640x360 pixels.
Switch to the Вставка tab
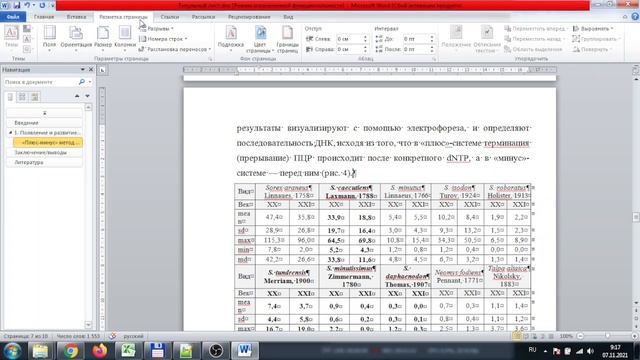click(76, 17)
